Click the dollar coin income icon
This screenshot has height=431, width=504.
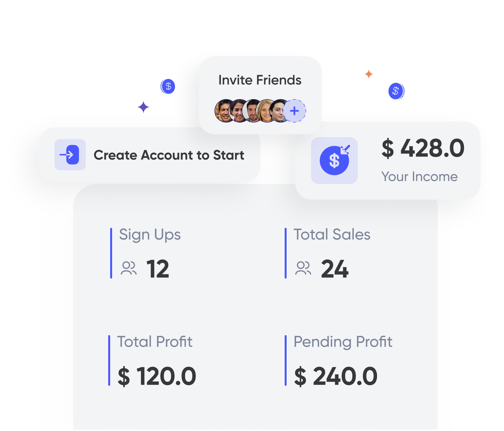click(334, 160)
